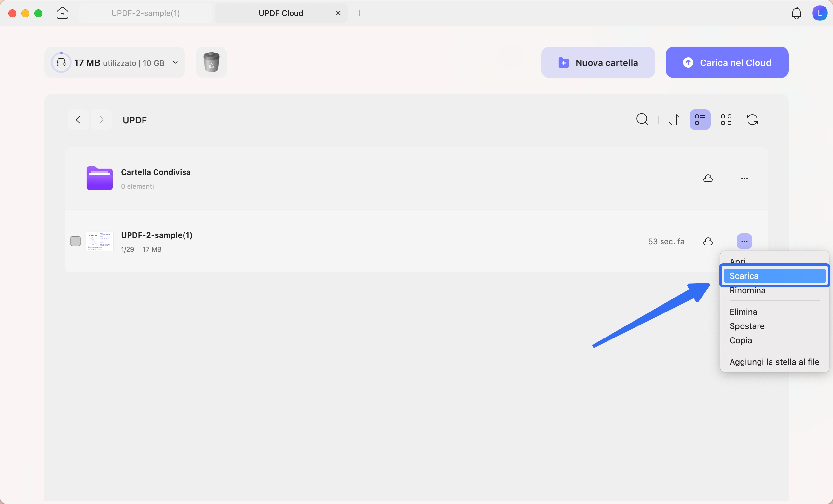The image size is (833, 504).
Task: Tick the checkbox for UPDF-2-sample(1)
Action: coord(75,242)
